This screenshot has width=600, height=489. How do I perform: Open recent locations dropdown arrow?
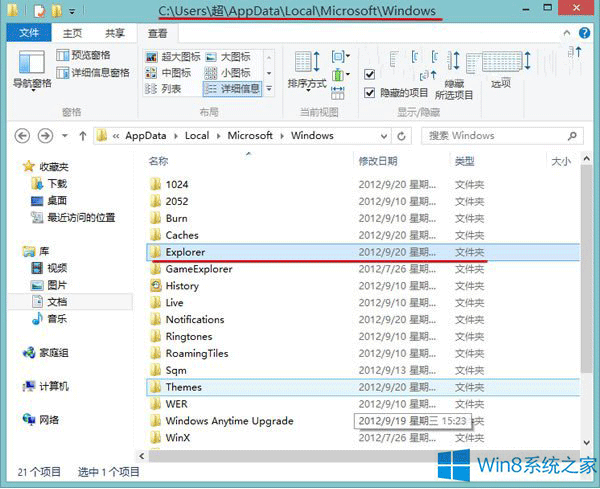pos(65,136)
